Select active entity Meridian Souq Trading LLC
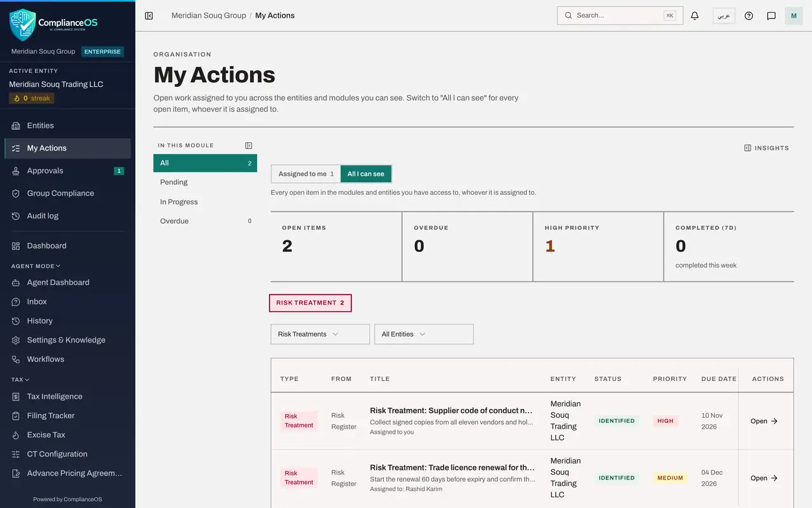812x508 pixels. click(x=56, y=84)
